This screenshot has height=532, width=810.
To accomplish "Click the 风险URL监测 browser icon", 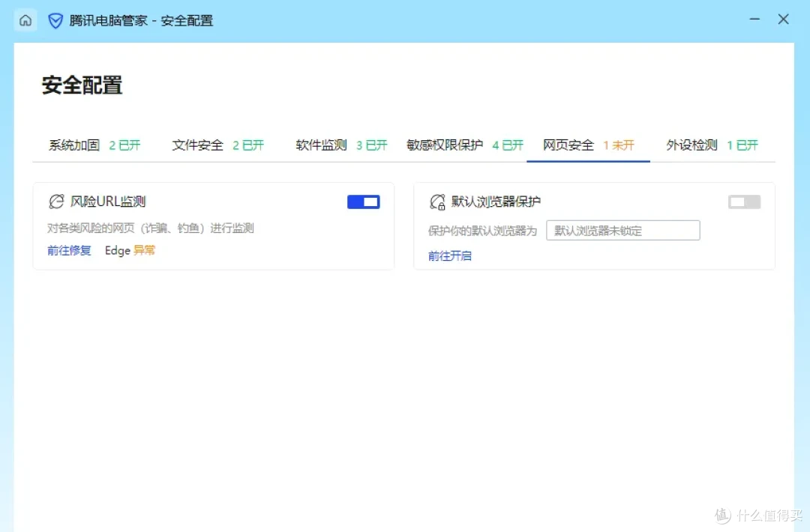I will point(56,202).
